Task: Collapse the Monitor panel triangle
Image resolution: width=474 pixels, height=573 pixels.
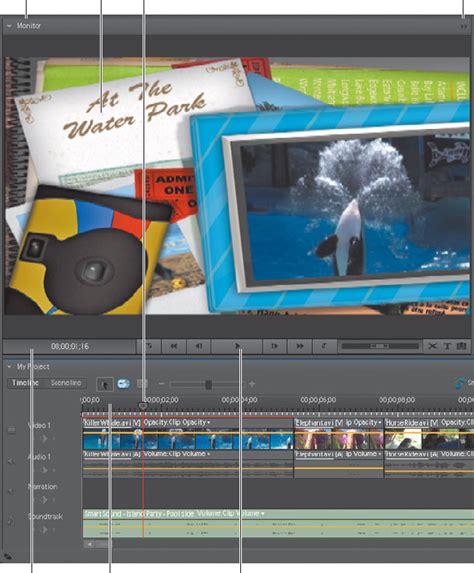Action: click(x=9, y=26)
